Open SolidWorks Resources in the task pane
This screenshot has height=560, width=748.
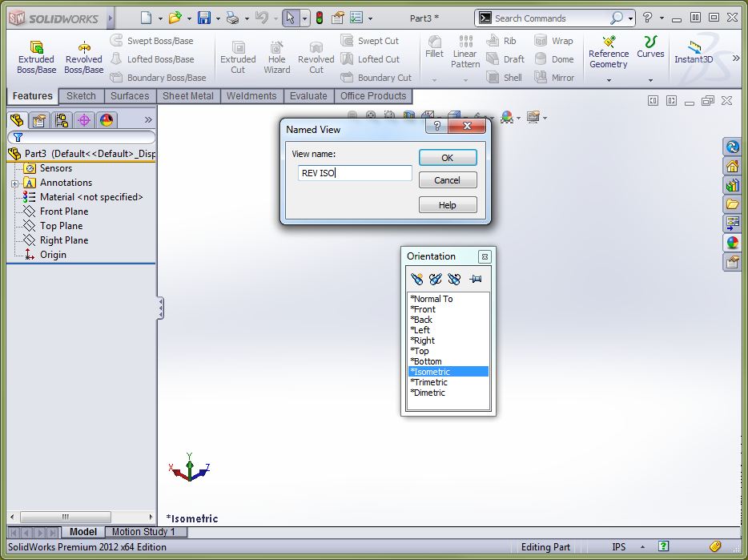(732, 166)
